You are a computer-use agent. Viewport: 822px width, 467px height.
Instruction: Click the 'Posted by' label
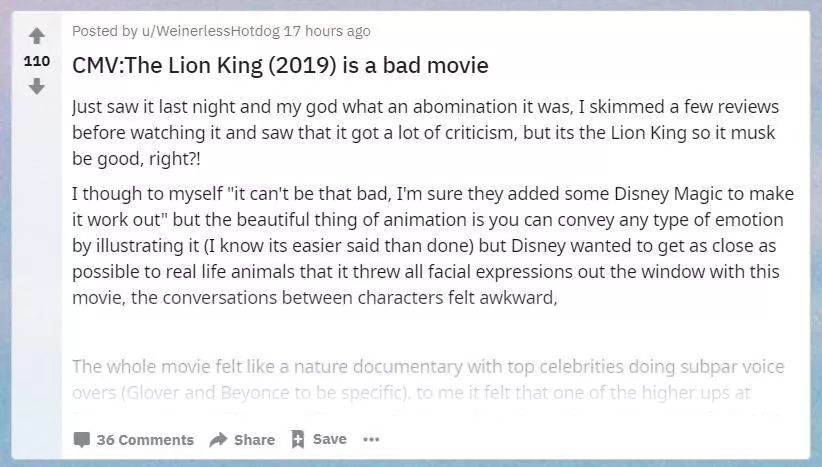click(94, 32)
